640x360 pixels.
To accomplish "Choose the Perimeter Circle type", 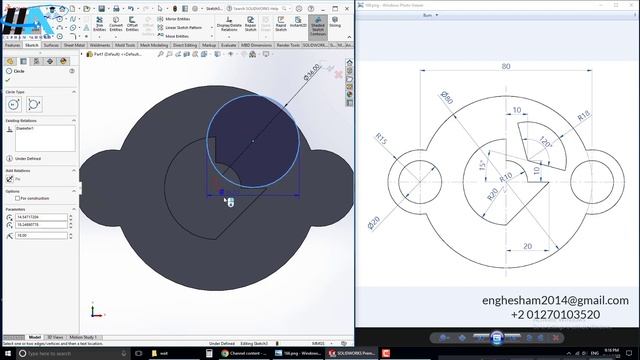I will coord(34,105).
